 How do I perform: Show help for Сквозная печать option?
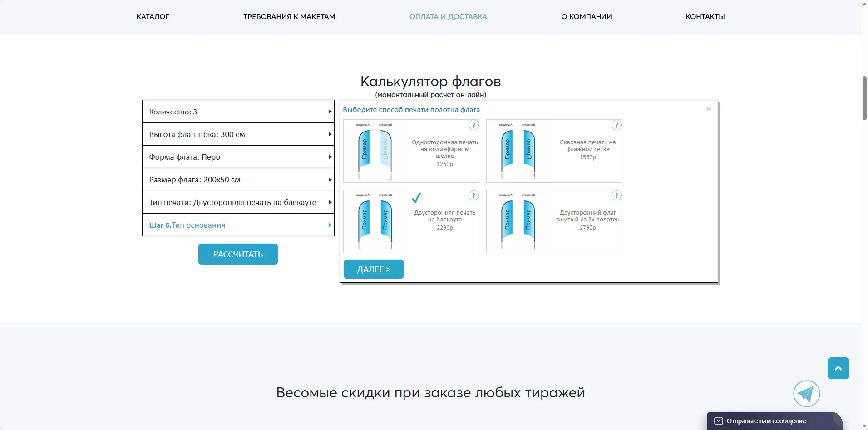pyautogui.click(x=616, y=125)
